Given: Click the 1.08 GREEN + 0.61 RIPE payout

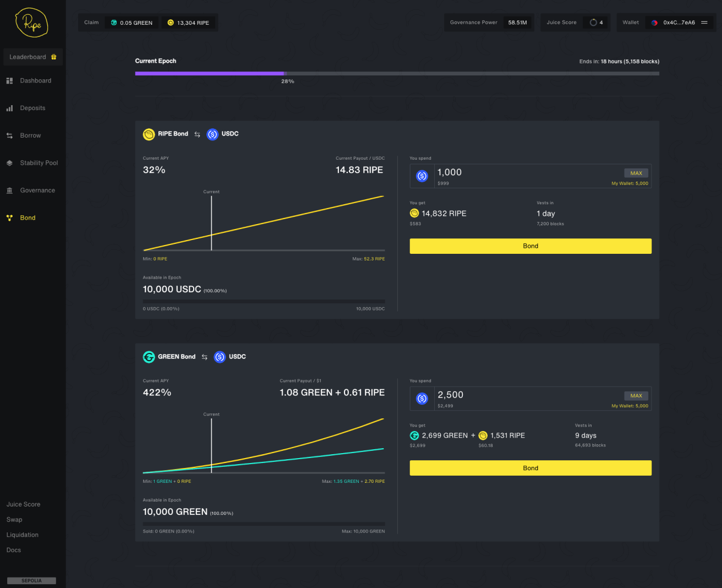Looking at the screenshot, I should tap(332, 393).
